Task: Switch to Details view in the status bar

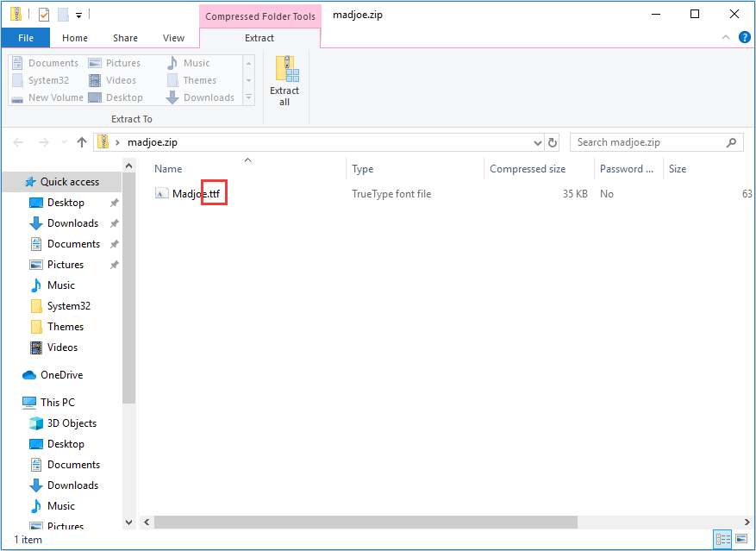Action: pyautogui.click(x=722, y=540)
